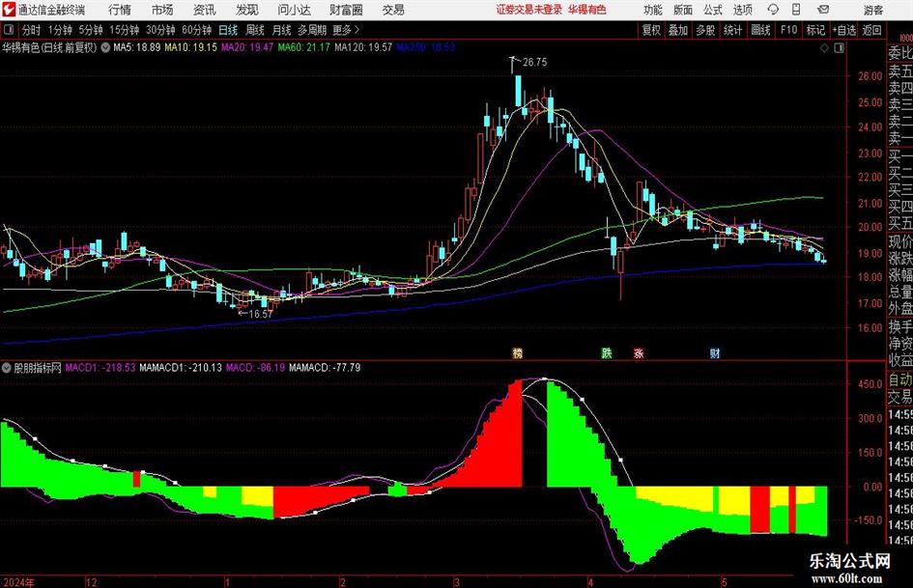Switch to 5分钟 period tab
The height and width of the screenshot is (588, 913).
tap(90, 30)
